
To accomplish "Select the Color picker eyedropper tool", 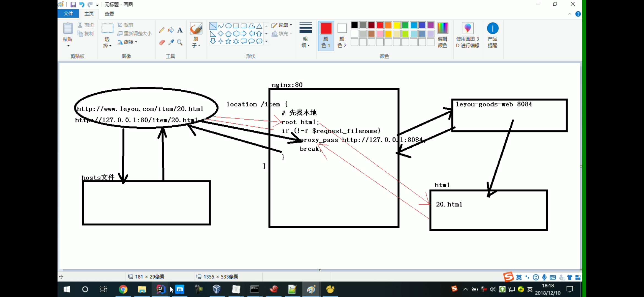I will click(171, 42).
